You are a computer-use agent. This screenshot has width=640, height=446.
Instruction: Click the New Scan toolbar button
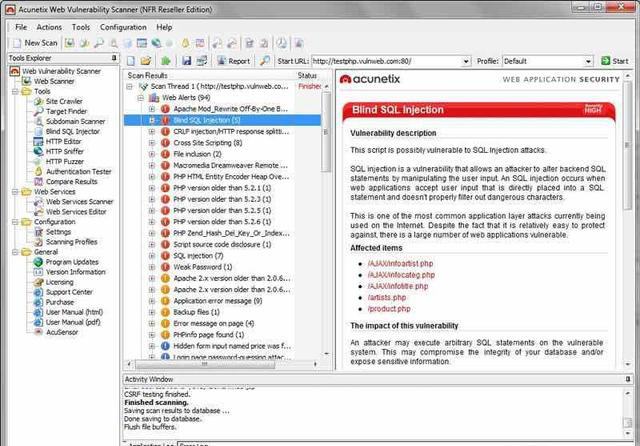(x=35, y=43)
